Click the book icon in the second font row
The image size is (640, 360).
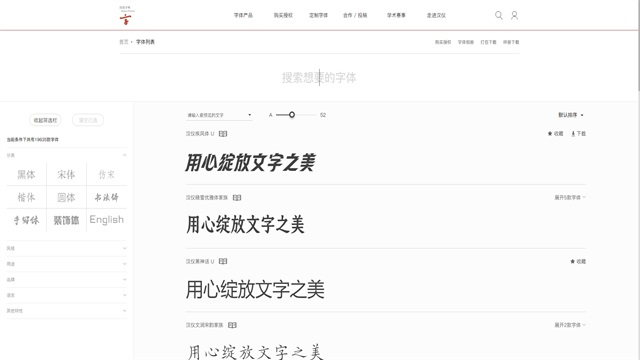click(x=237, y=198)
